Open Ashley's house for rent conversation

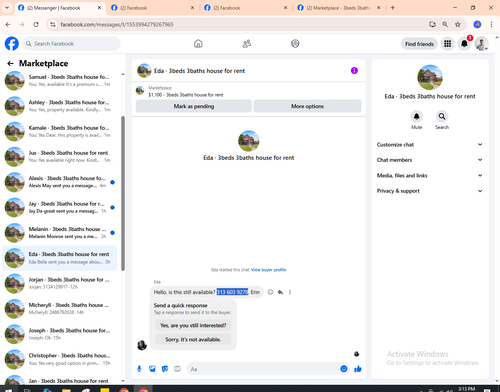point(60,106)
